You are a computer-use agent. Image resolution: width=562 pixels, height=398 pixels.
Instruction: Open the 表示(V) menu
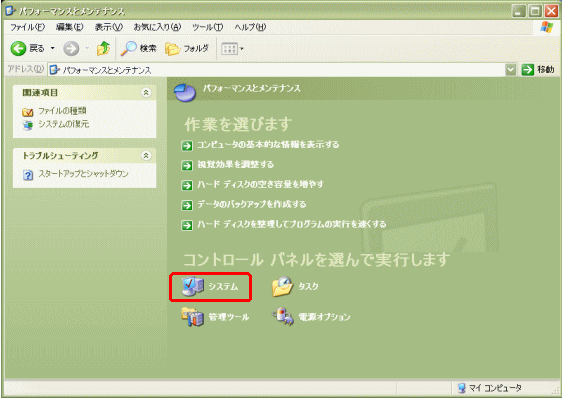[109, 27]
